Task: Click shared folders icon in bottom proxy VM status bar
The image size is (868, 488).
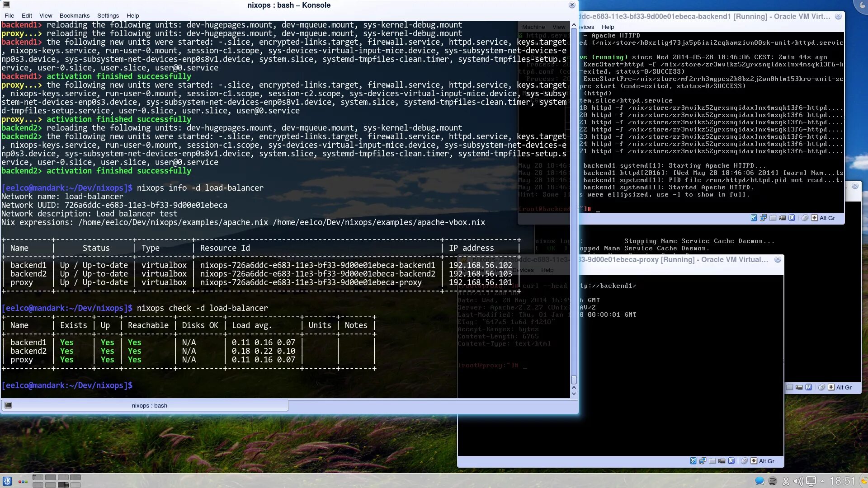Action: point(712,461)
